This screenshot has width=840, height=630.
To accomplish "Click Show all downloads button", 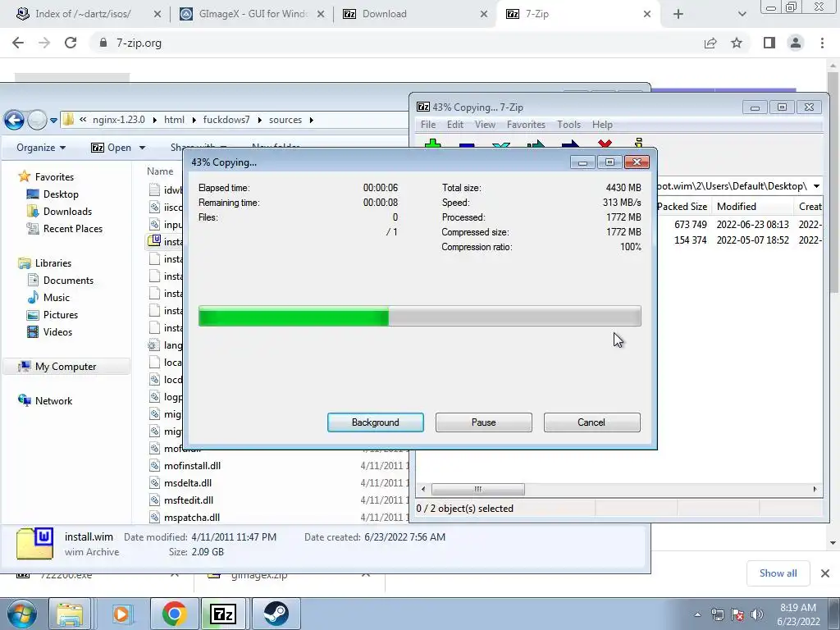I will pyautogui.click(x=778, y=573).
